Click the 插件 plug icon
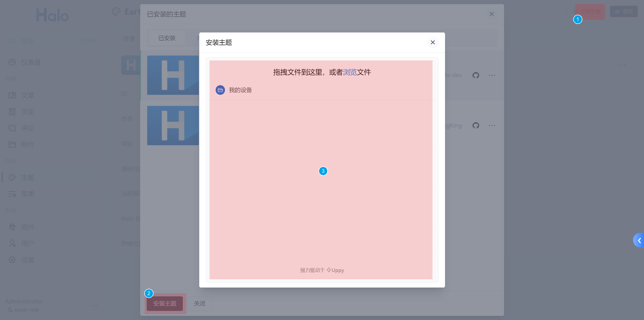 (x=12, y=227)
